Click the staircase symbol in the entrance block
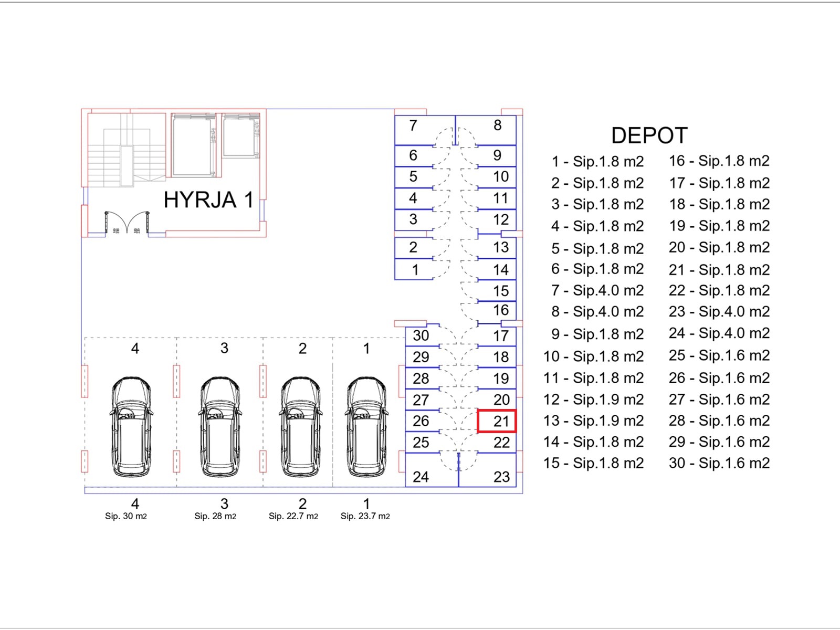 (x=127, y=150)
